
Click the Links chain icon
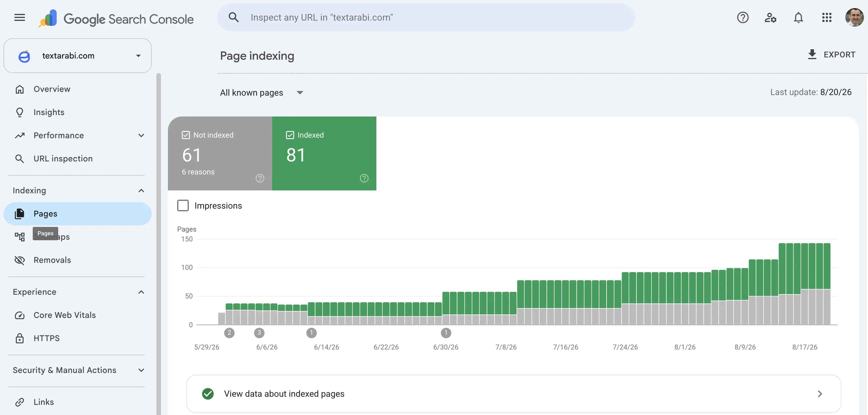[20, 402]
